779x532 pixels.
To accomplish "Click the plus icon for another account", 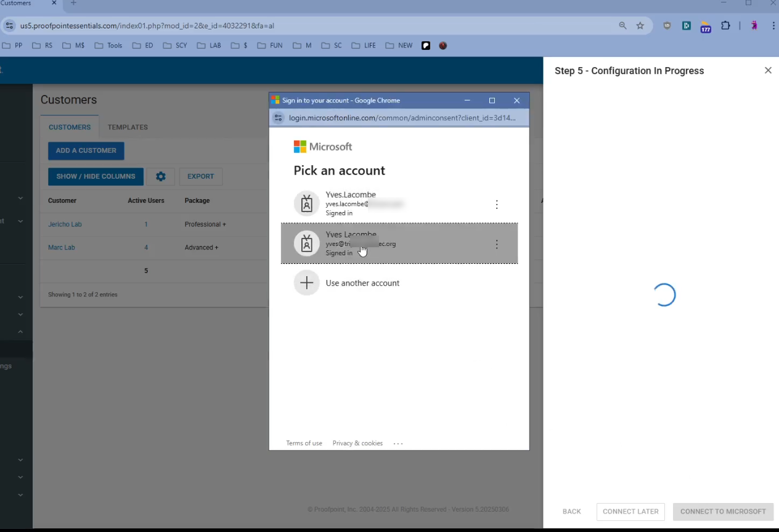I will coord(306,283).
